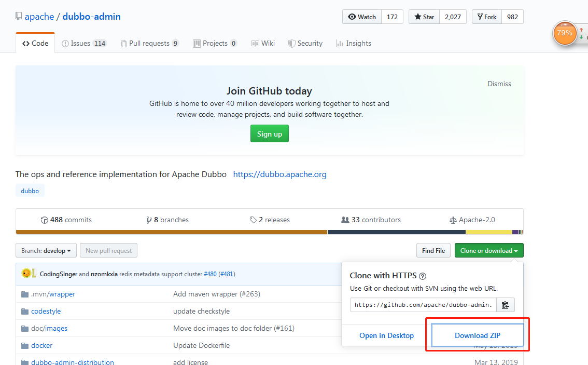This screenshot has width=588, height=365.
Task: Click the folder icon beside docker
Action: click(x=25, y=345)
